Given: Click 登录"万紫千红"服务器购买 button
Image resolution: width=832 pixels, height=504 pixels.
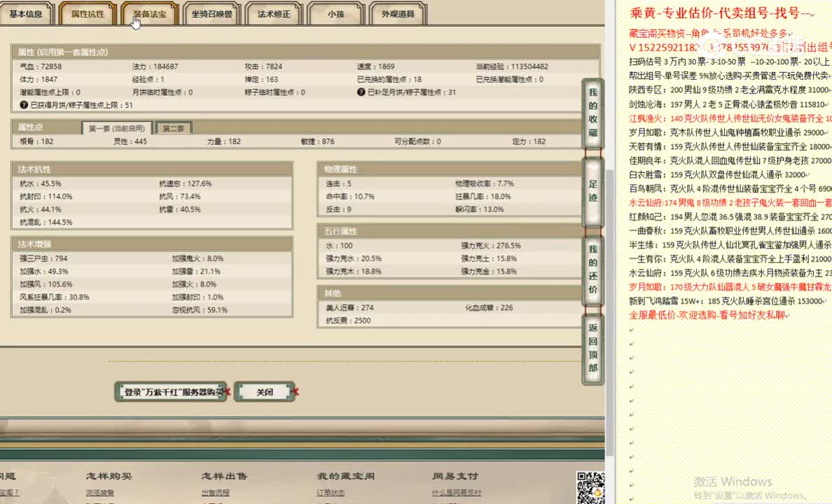Looking at the screenshot, I should point(171,392).
